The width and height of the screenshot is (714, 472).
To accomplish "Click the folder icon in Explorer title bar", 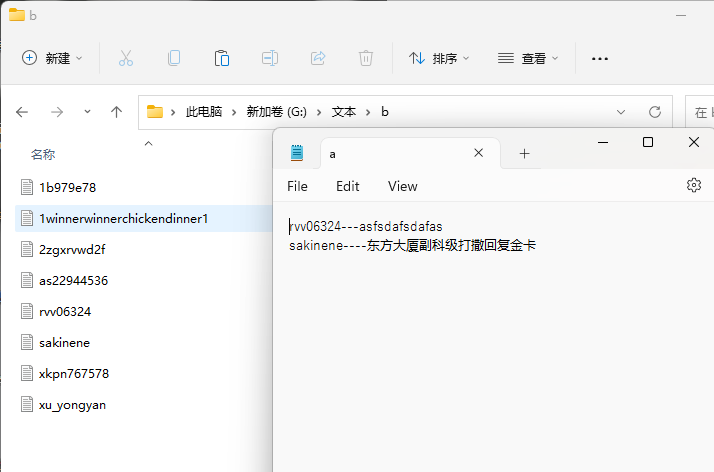I will (x=17, y=15).
